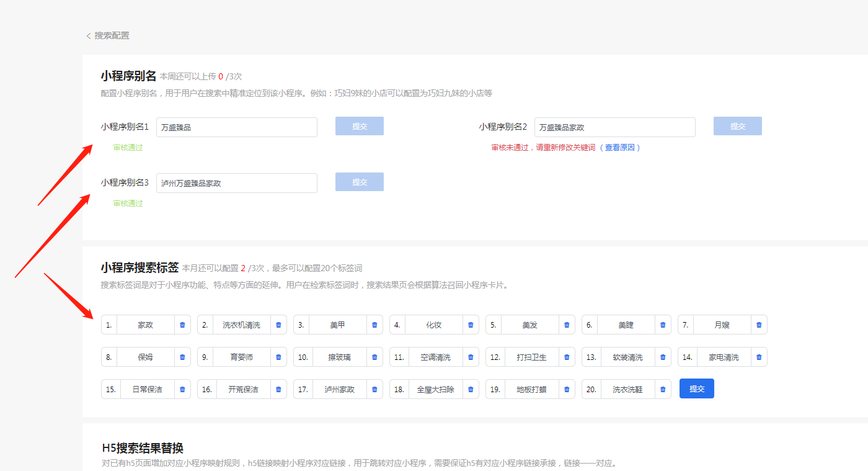The image size is (868, 471).
Task: Delete tag 11 空调清洗 trash icon
Action: (471, 357)
